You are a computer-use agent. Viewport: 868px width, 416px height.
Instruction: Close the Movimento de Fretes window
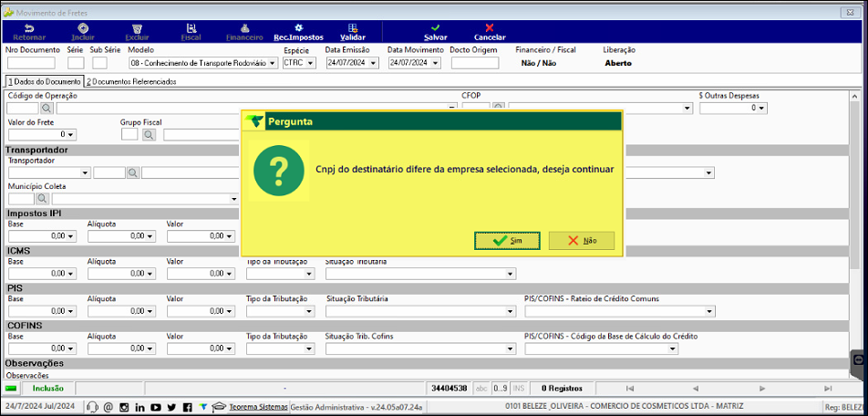click(x=849, y=12)
